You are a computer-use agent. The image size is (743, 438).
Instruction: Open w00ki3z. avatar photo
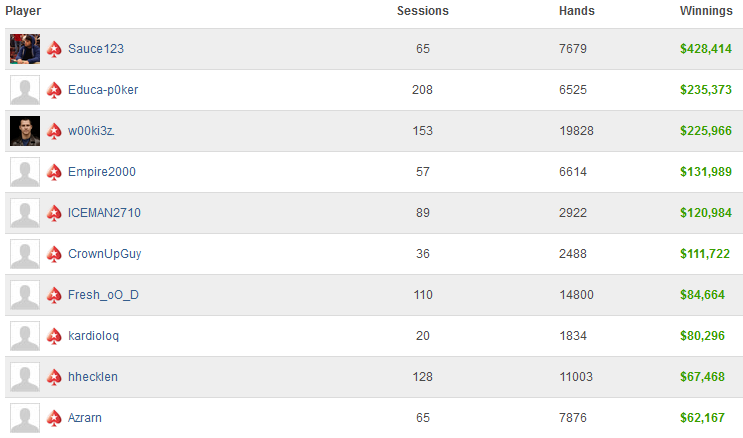[x=25, y=131]
